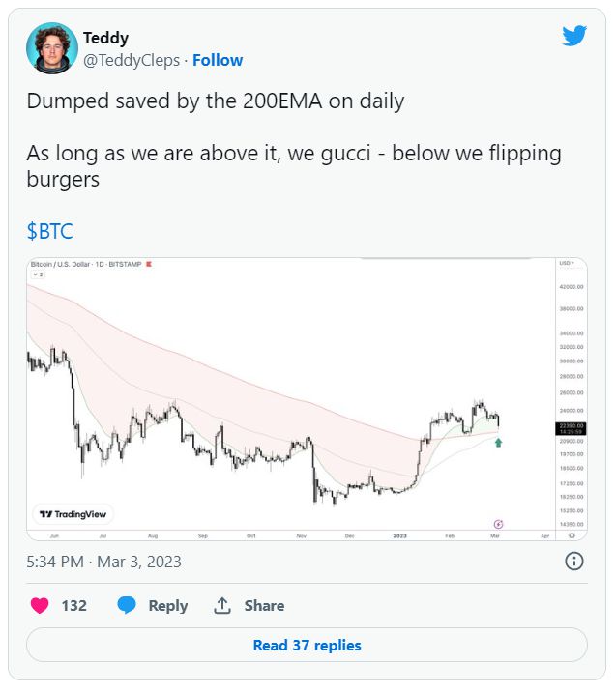Click the green up arrow marker on chart
Viewport: 616px width, 693px height.
click(x=498, y=443)
